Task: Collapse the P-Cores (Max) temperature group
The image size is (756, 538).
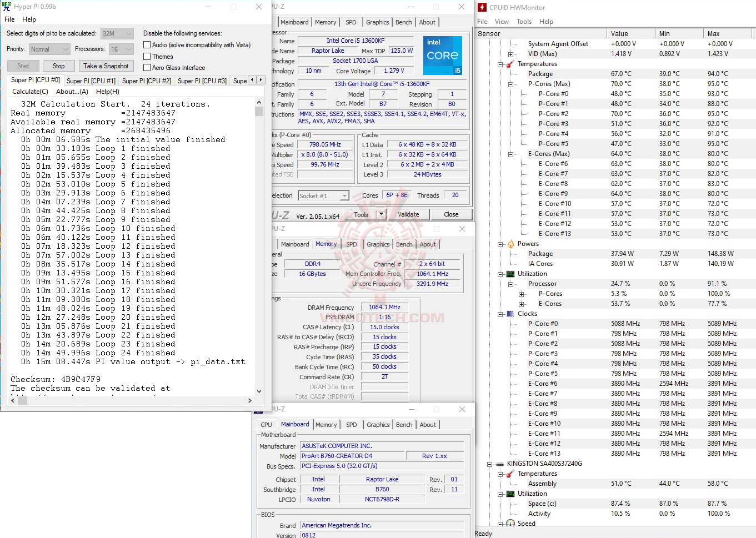Action: tap(510, 84)
